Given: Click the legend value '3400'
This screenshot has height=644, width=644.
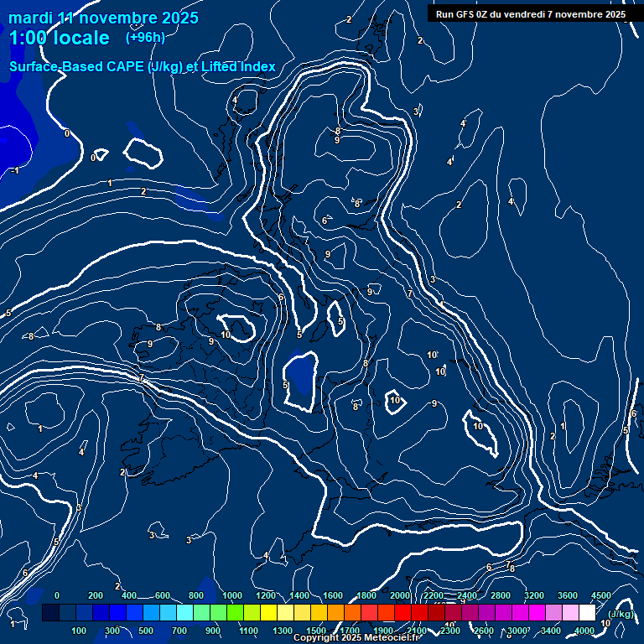Looking at the screenshot, I should pos(551,631).
